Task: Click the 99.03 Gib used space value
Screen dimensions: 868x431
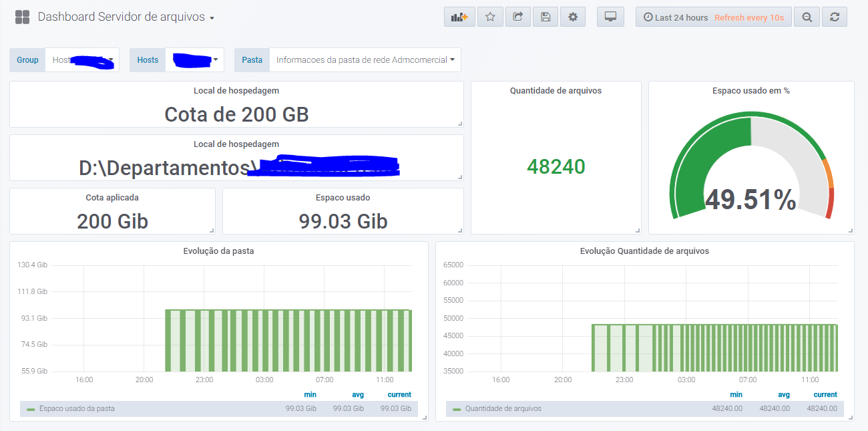Action: (x=343, y=221)
